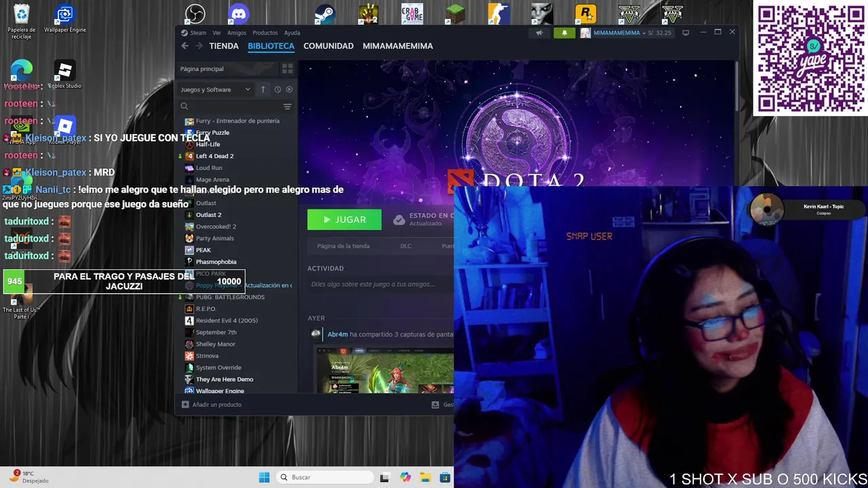
Task: Select Resident Evil 4 (2005) in library
Action: (226, 321)
